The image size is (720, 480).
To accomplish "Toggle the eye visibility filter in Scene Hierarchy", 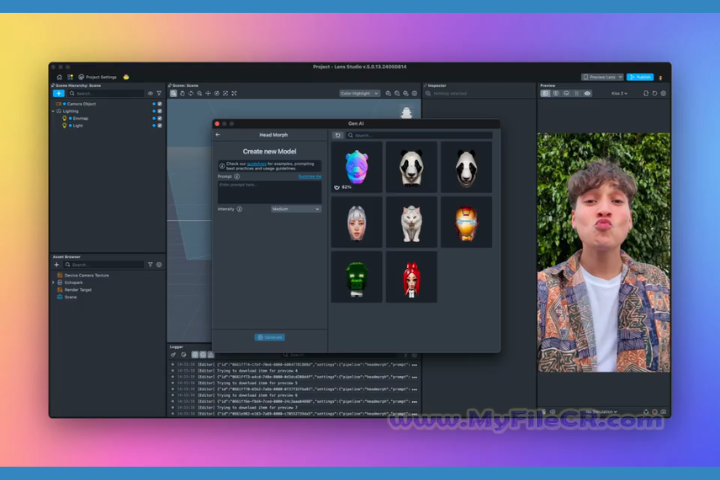I will point(150,93).
